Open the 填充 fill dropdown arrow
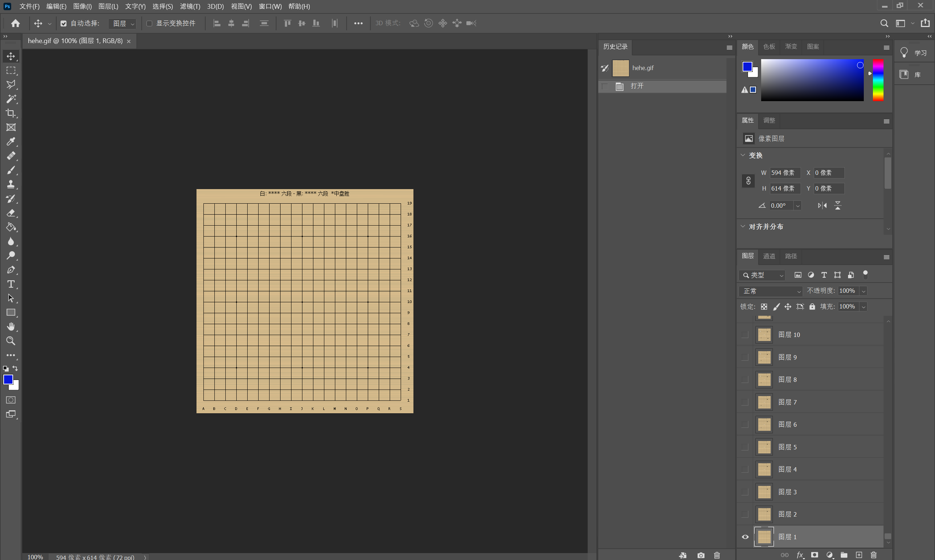 (863, 307)
